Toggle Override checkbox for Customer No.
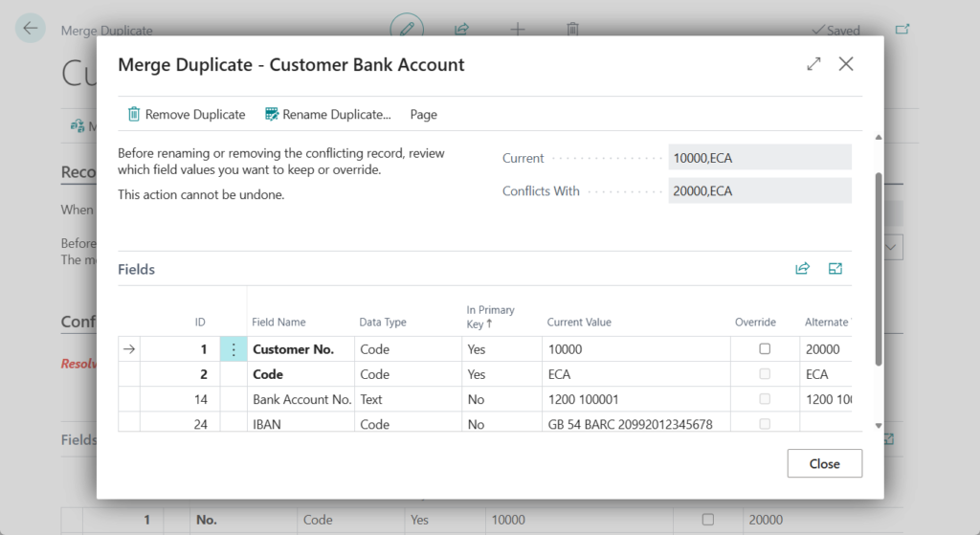This screenshot has width=980, height=535. click(x=765, y=349)
